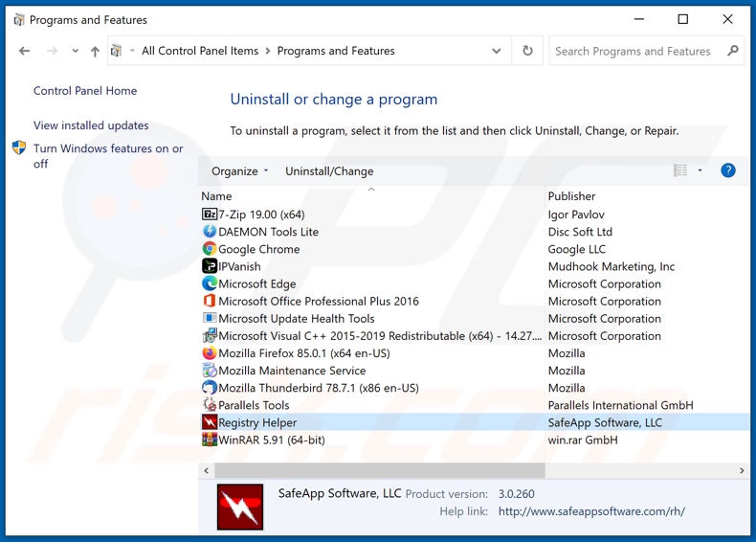The image size is (756, 542).
Task: Select Microsoft Office Professional Plus 2016
Action: pyautogui.click(x=475, y=302)
